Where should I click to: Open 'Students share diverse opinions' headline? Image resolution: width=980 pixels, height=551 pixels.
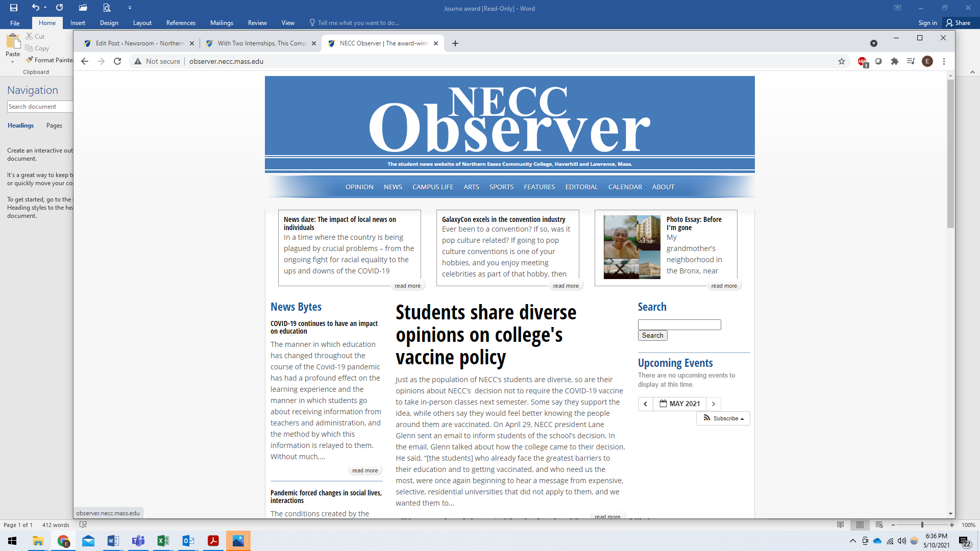tap(486, 335)
